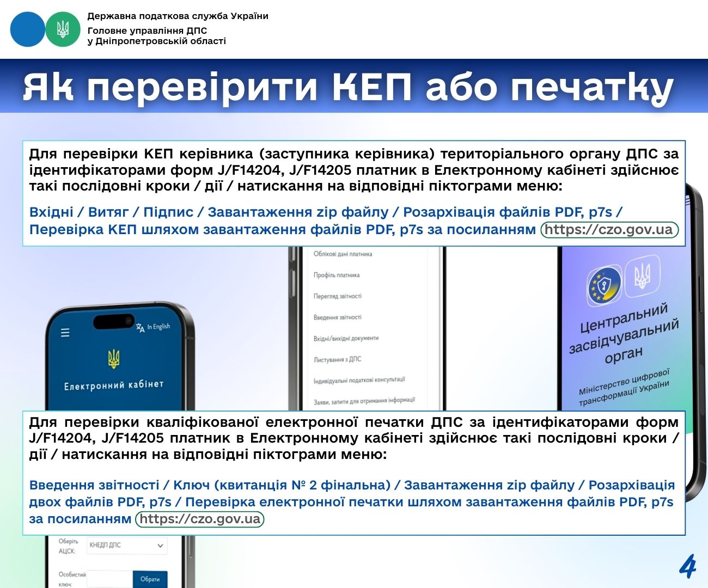Screen dimensions: 708x588
Task: Click the Особистий ключ input field
Action: tap(109, 579)
